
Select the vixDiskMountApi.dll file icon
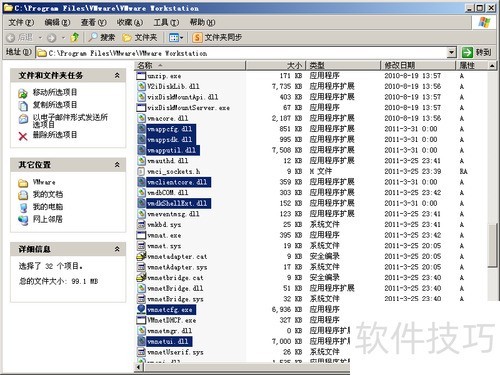pyautogui.click(x=141, y=97)
